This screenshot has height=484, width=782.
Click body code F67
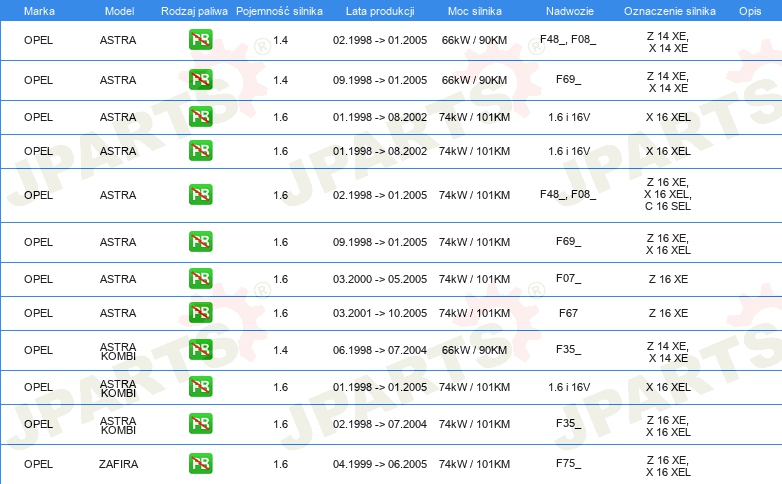coord(569,313)
